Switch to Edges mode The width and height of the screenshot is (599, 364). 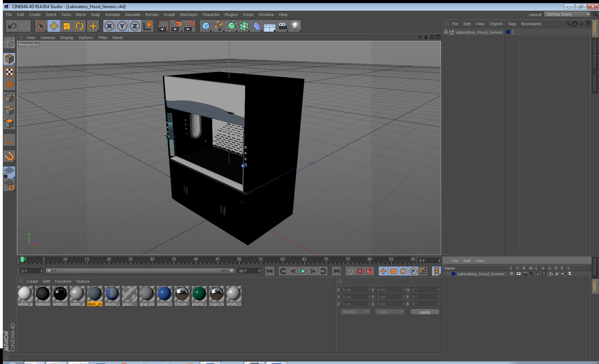click(x=9, y=110)
